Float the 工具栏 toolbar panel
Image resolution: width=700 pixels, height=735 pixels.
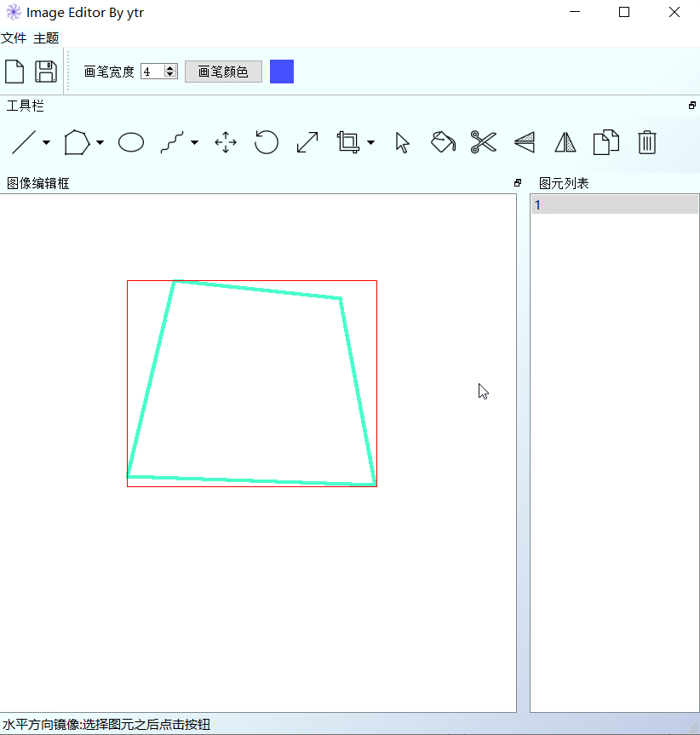[692, 106]
